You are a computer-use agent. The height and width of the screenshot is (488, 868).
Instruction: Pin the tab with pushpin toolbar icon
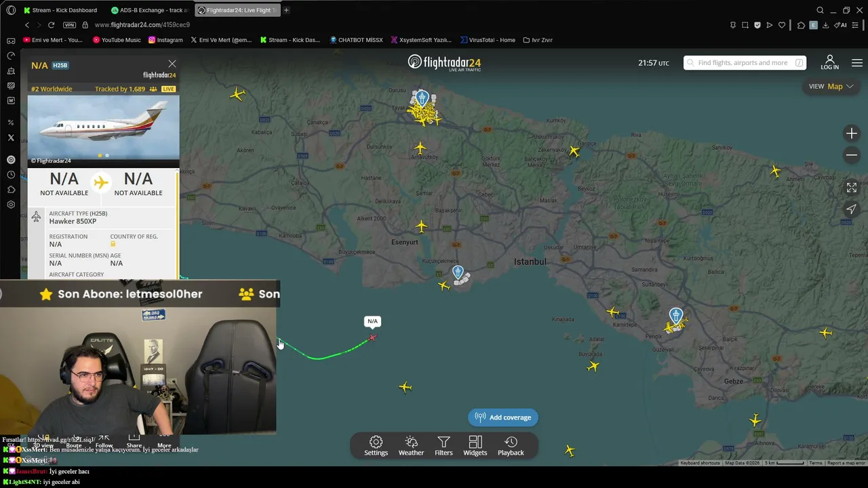tap(733, 25)
